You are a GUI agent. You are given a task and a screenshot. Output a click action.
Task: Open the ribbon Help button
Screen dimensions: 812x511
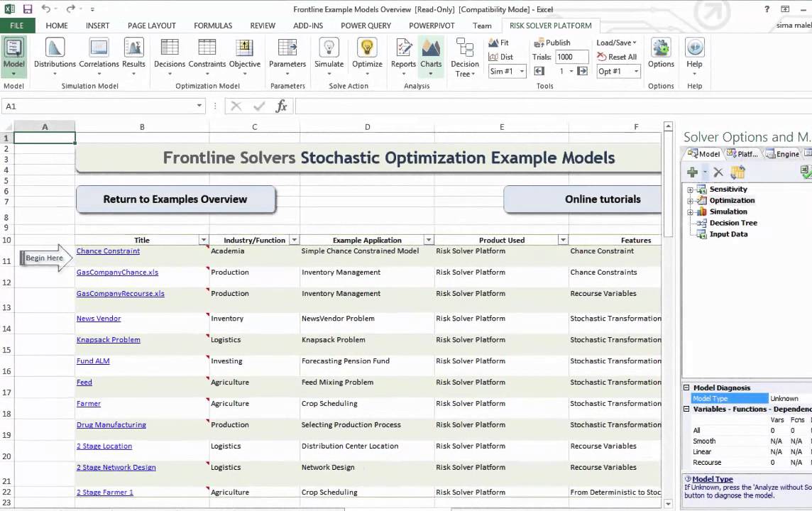click(694, 57)
